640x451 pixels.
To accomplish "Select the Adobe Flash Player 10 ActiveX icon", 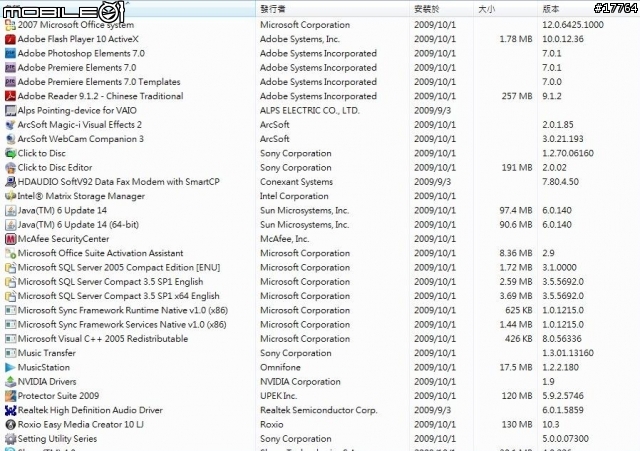I will pyautogui.click(x=10, y=39).
